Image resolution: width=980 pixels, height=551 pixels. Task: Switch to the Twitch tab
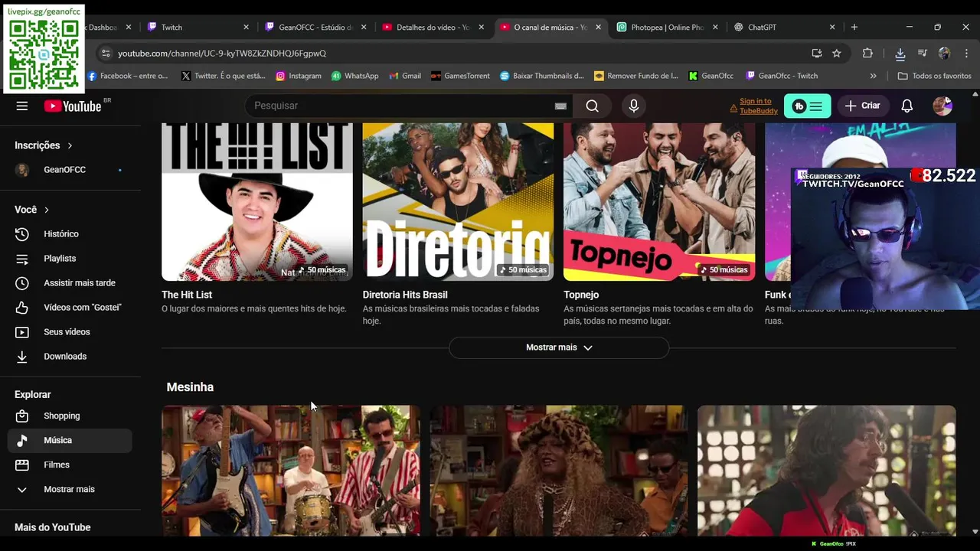point(198,27)
